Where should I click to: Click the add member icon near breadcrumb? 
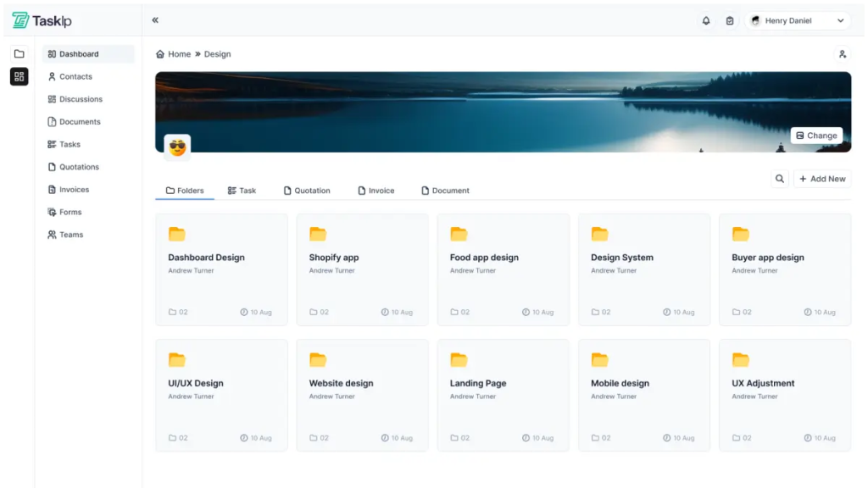coord(842,54)
